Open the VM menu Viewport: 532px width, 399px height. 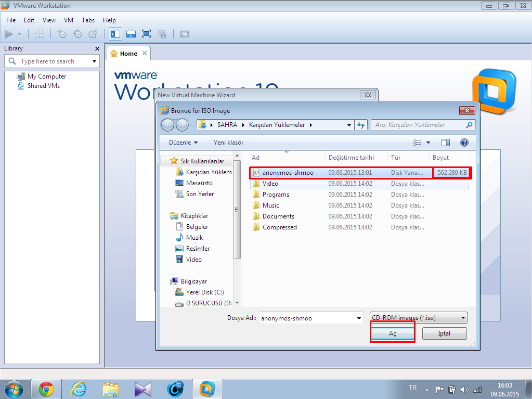[x=69, y=20]
